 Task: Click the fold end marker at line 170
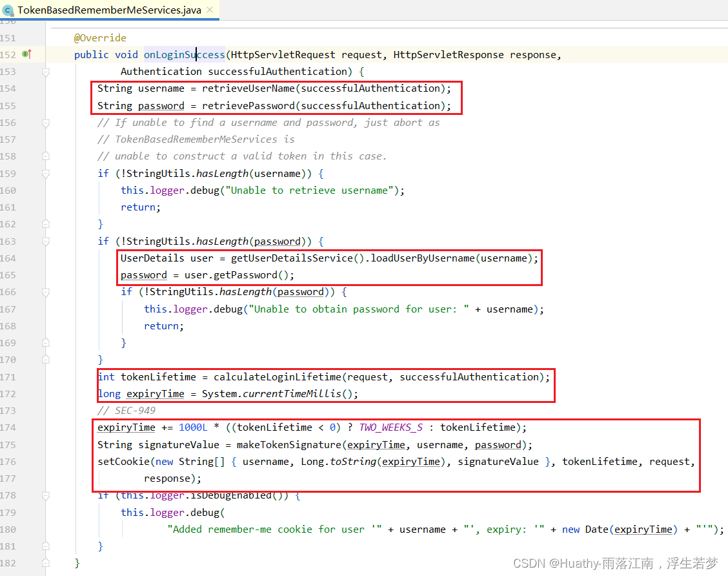coord(45,360)
